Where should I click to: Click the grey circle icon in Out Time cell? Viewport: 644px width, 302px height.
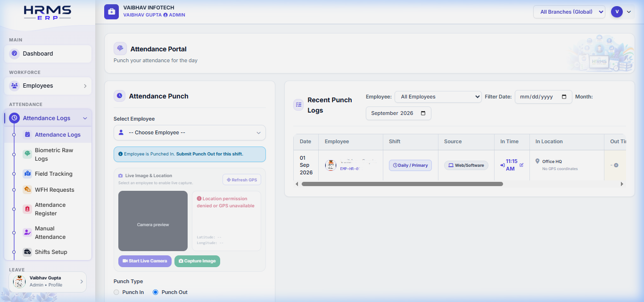616,165
